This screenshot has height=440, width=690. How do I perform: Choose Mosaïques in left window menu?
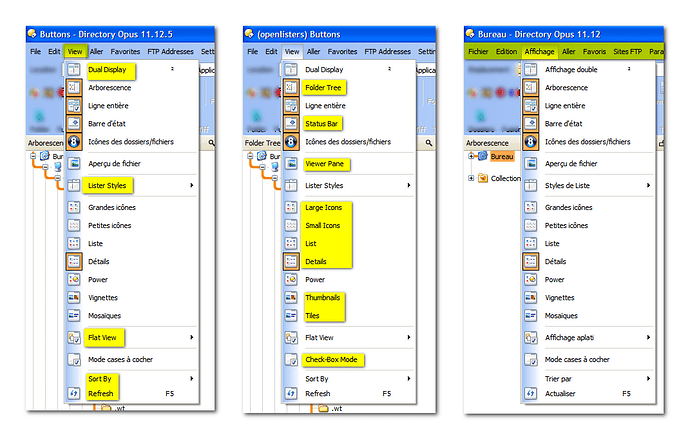pyautogui.click(x=131, y=315)
